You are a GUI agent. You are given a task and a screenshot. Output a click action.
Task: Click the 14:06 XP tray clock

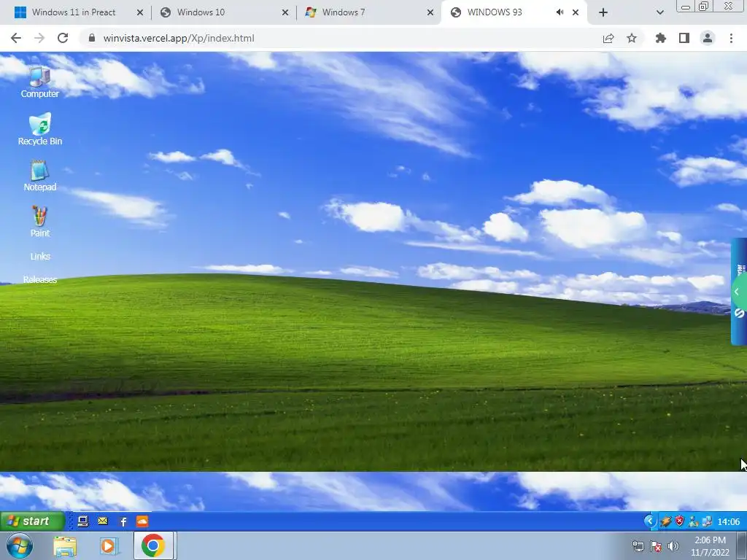point(729,522)
